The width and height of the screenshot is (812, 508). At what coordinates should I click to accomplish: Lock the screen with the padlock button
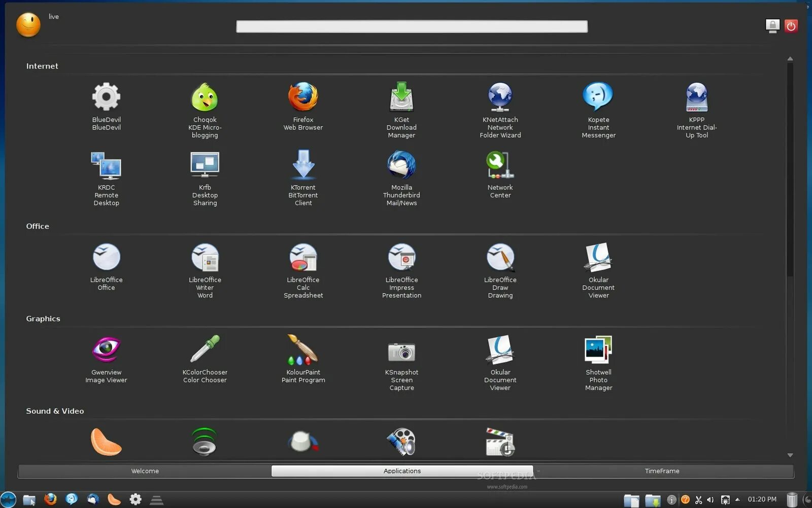(772, 26)
